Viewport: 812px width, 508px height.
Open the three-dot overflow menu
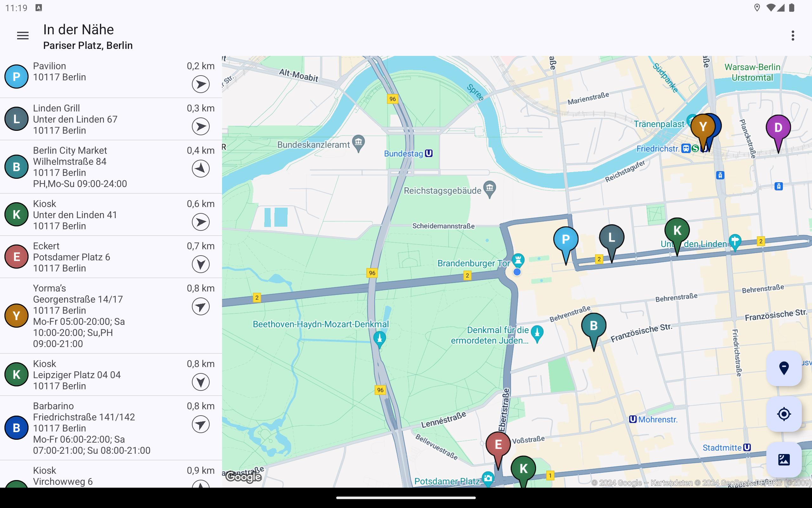(x=793, y=36)
